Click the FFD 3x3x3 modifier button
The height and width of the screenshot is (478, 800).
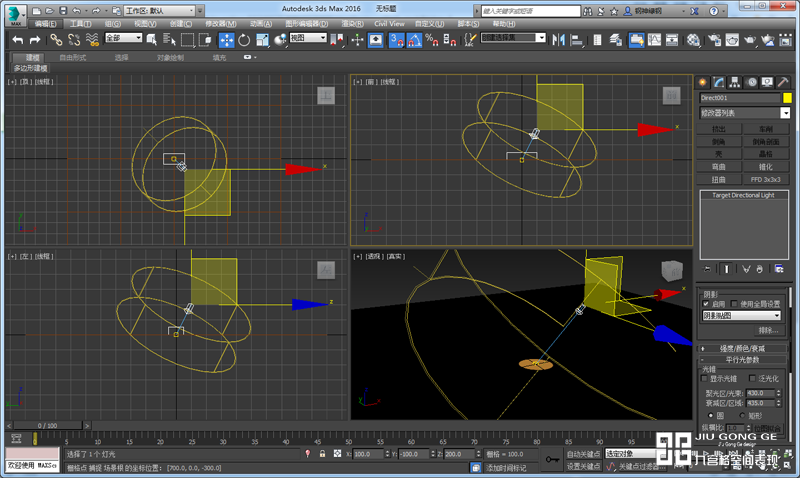(x=767, y=179)
